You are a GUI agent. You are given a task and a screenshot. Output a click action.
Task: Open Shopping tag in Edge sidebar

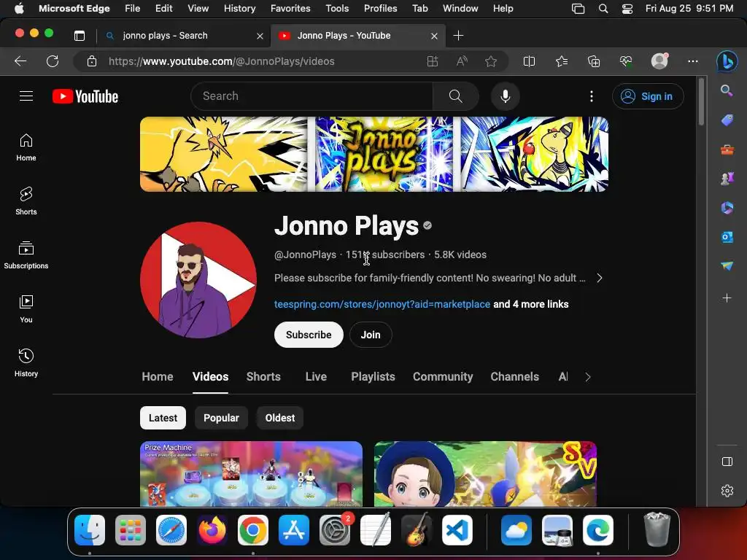pyautogui.click(x=727, y=120)
